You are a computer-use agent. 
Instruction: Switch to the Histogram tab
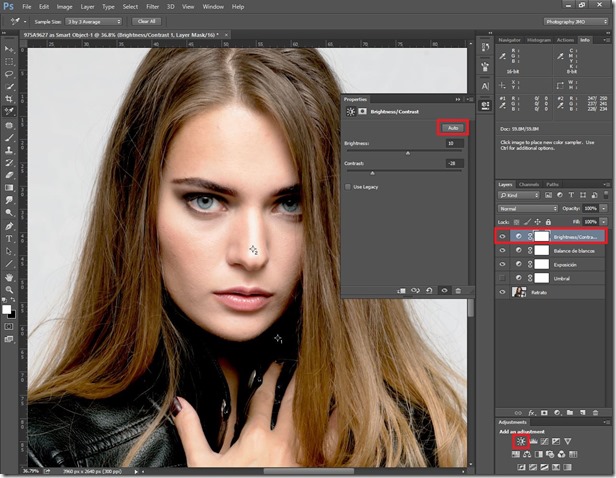click(539, 40)
